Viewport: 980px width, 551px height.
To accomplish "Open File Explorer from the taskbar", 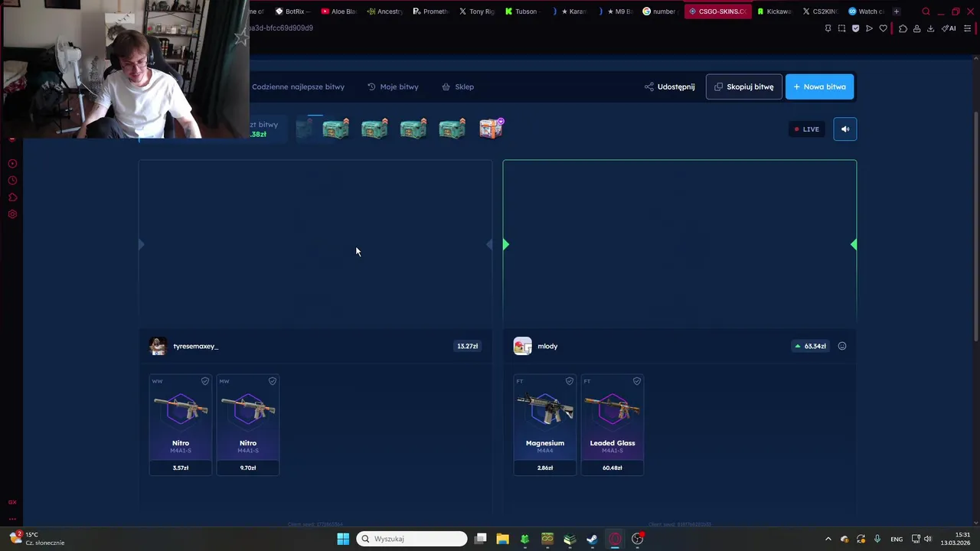I will tap(502, 539).
